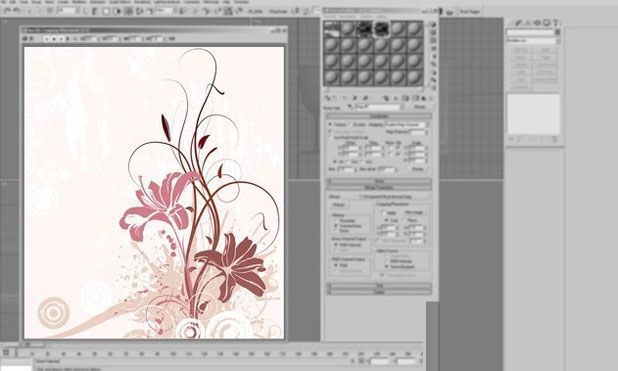Select Summed Area filtering option
Screen dimensions: 618x371
coord(336,226)
